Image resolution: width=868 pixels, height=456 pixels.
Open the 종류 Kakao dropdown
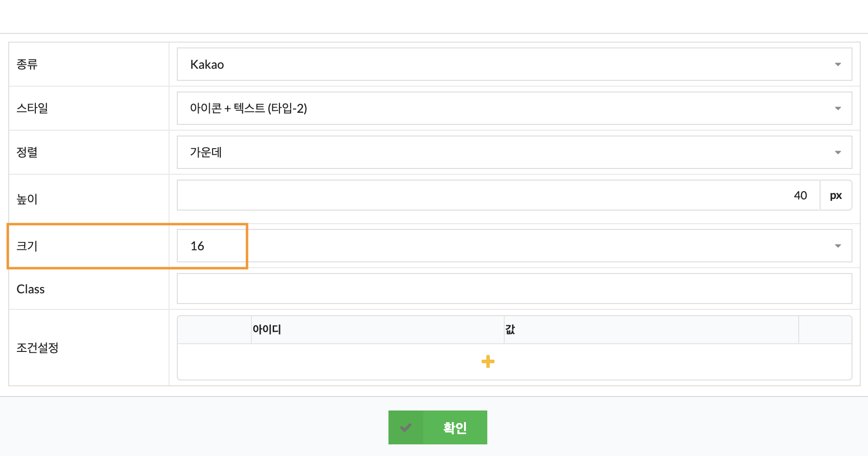513,64
